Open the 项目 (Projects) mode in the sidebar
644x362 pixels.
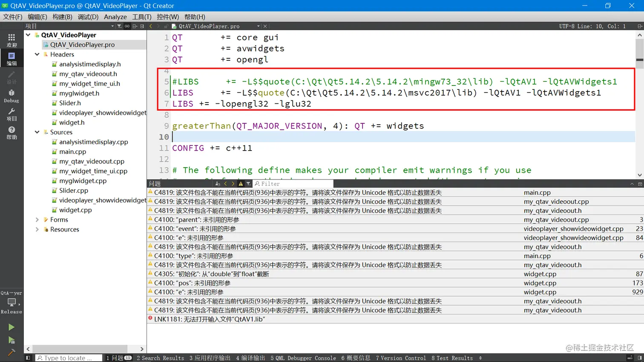[11, 114]
